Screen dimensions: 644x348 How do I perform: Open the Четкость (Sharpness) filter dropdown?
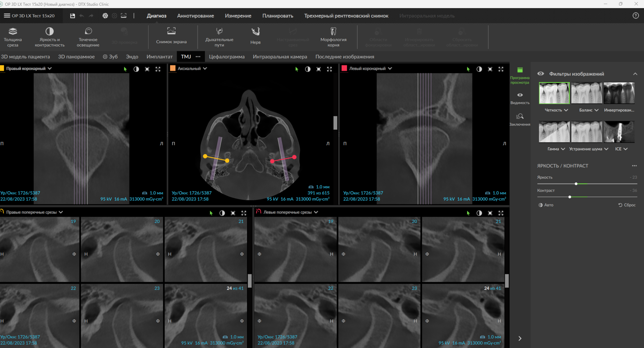566,110
